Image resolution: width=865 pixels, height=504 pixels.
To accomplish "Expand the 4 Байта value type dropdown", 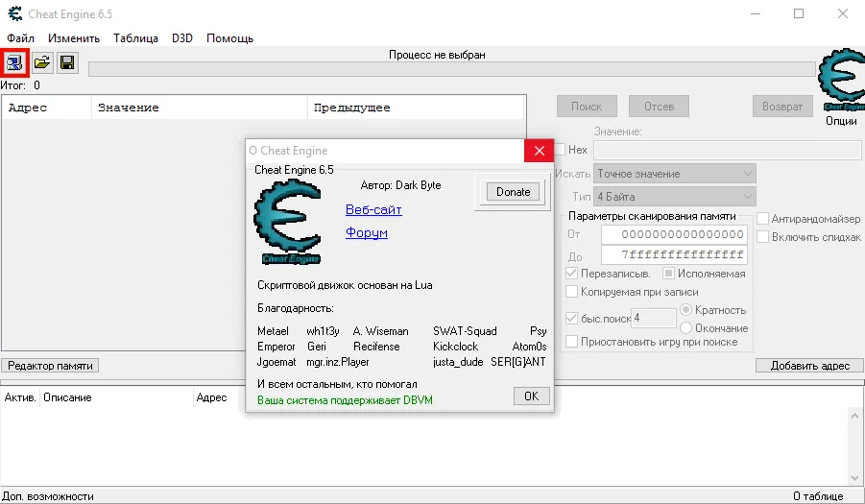I will click(x=674, y=197).
